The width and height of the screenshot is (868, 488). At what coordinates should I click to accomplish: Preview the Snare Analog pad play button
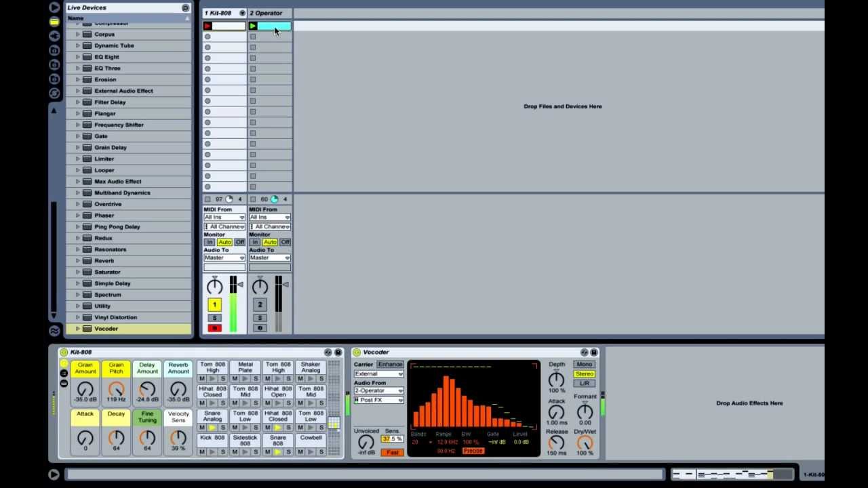(212, 428)
